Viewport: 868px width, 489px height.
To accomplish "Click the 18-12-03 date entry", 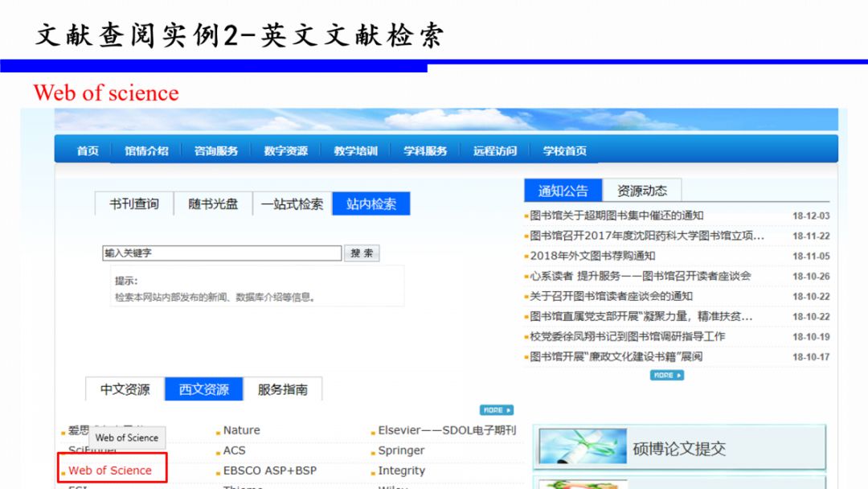I will click(811, 216).
